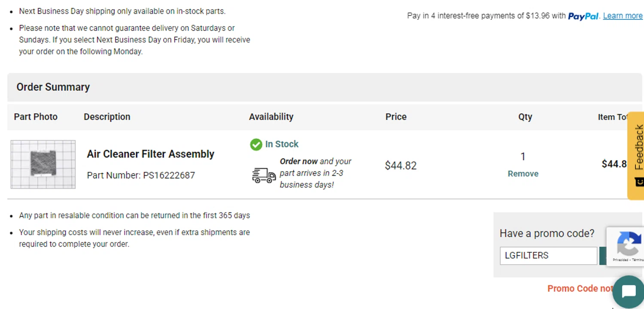Click the air filter part photo thumbnail
This screenshot has width=644, height=309.
[43, 164]
